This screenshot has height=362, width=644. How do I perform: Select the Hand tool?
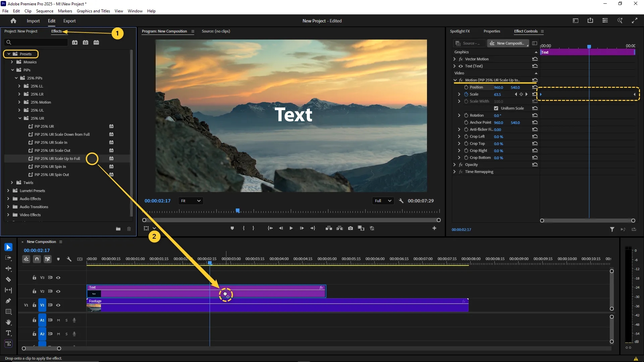click(8, 322)
